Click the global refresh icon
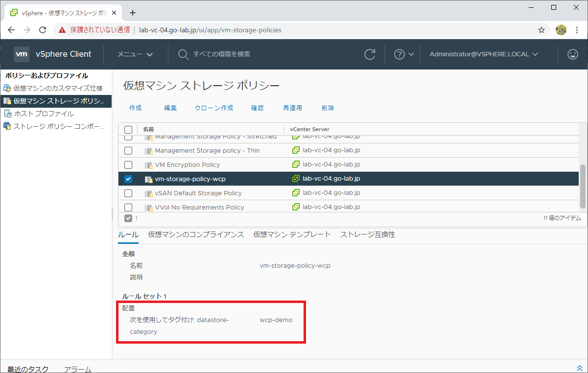Viewport: 588px width, 373px height. click(x=370, y=54)
